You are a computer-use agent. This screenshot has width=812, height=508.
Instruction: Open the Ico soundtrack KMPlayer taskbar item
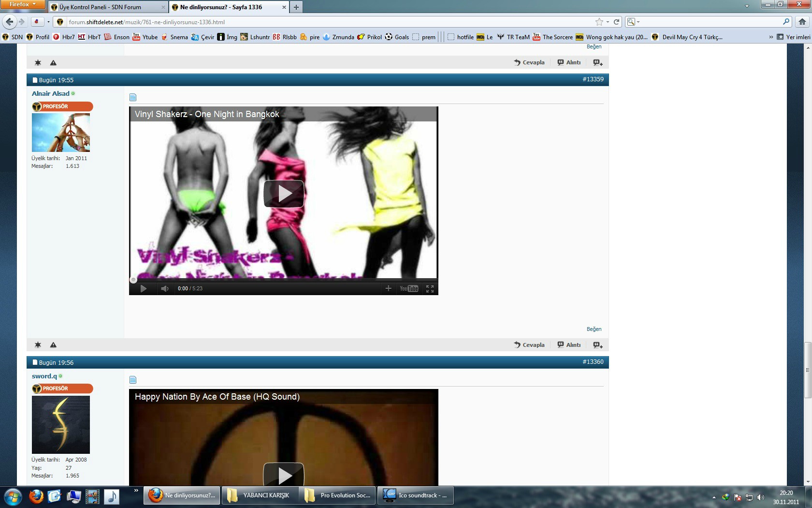click(416, 495)
